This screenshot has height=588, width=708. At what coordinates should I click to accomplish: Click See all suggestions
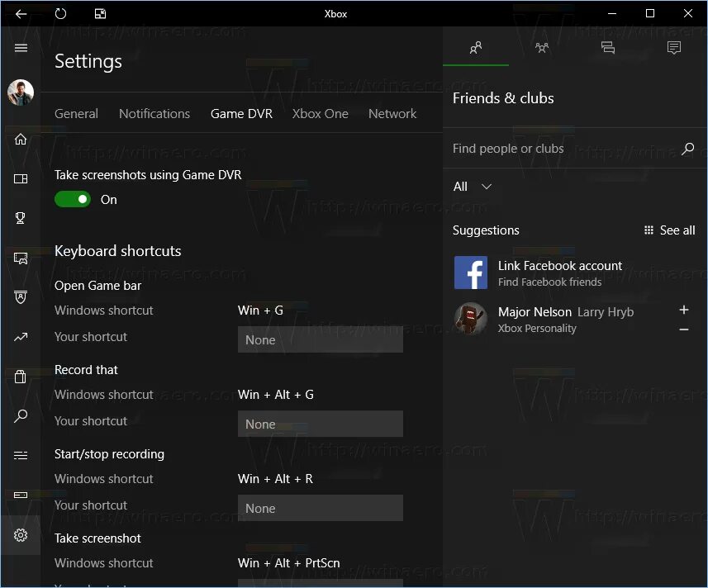[677, 230]
